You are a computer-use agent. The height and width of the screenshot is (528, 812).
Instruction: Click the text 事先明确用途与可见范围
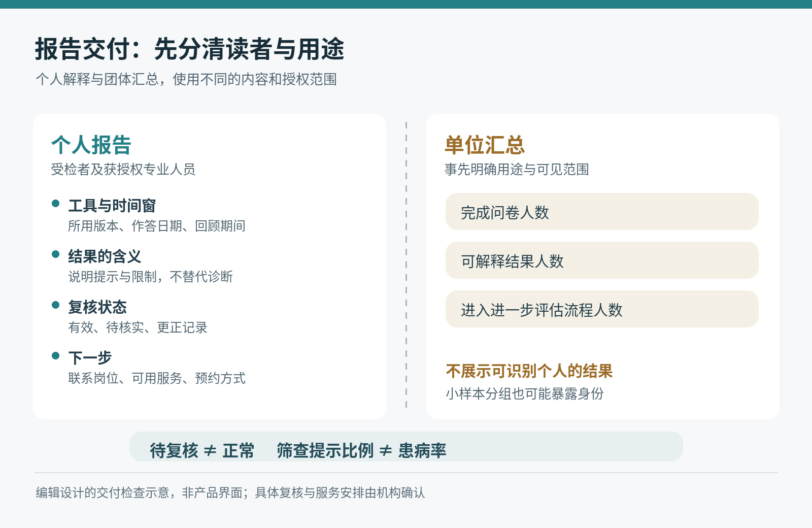[x=517, y=169]
